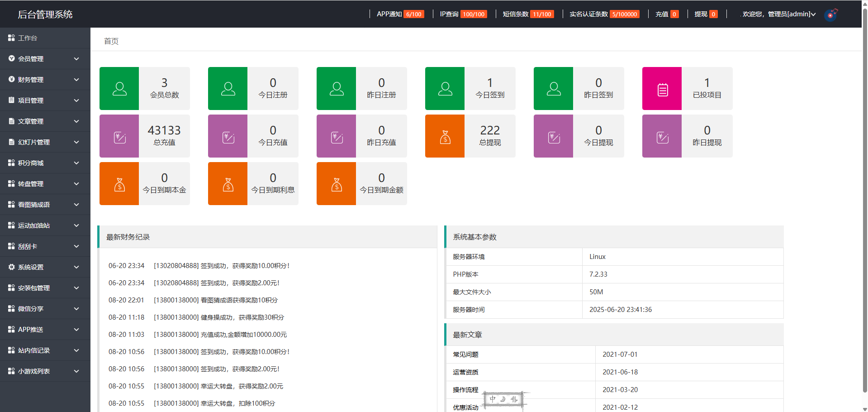This screenshot has width=868, height=412.
Task: Select the 首页 tab
Action: pyautogui.click(x=111, y=41)
